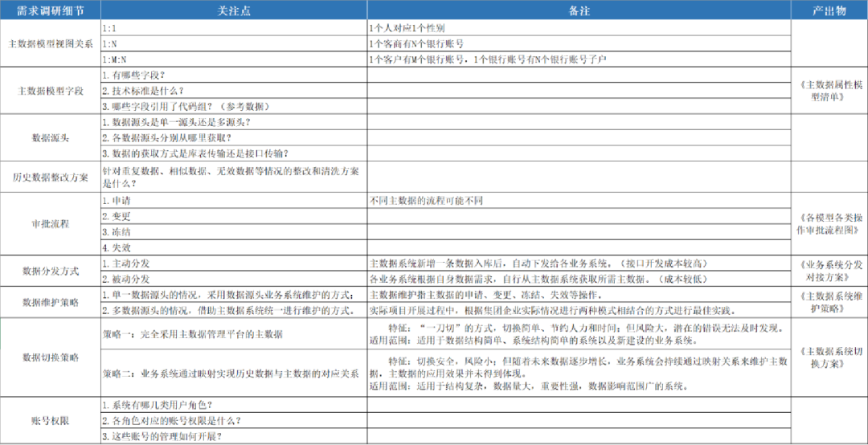Image resolution: width=868 pixels, height=445 pixels.
Task: Select the 关注点 column header
Action: [233, 10]
